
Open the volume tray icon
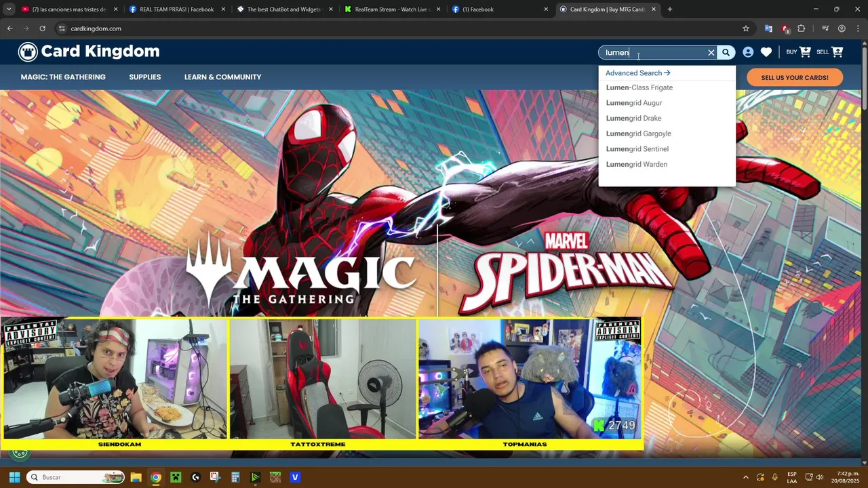(820, 477)
